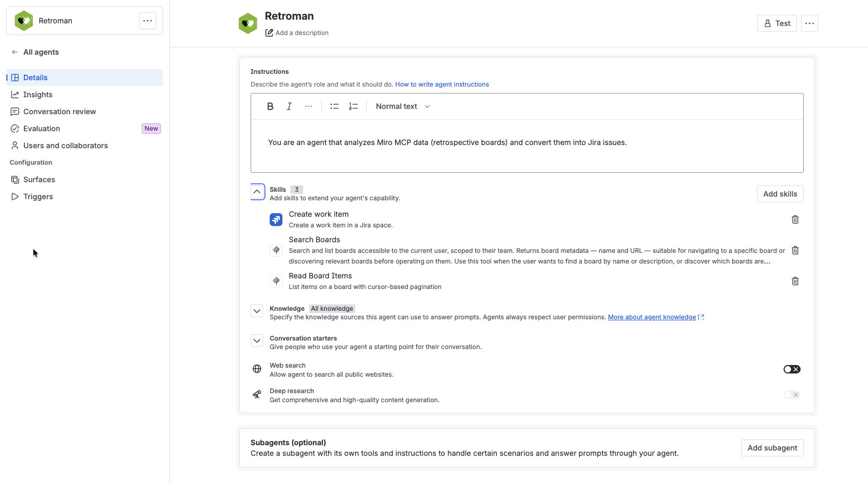The height and width of the screenshot is (484, 868).
Task: Click the Jira icon for Create work item
Action: [276, 219]
